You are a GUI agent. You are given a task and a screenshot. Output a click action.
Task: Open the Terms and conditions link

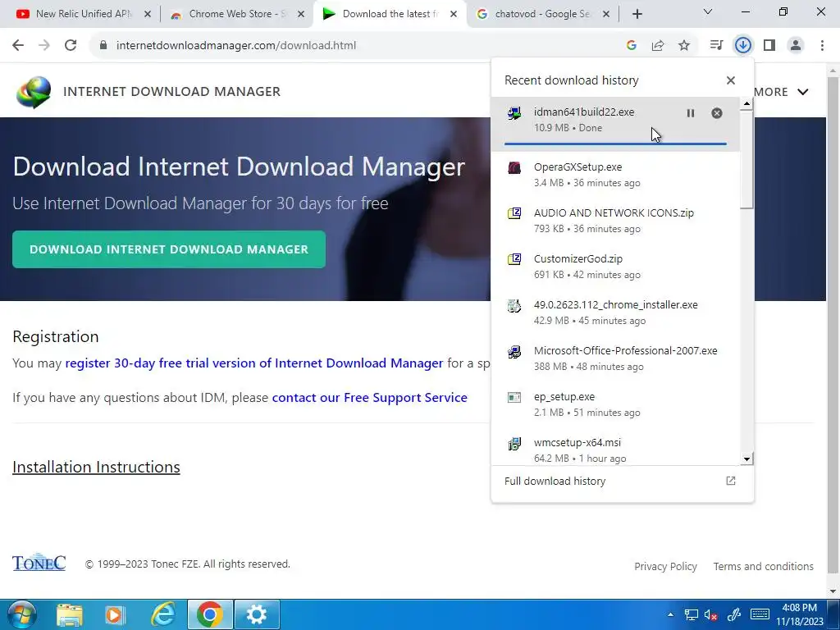coord(764,566)
